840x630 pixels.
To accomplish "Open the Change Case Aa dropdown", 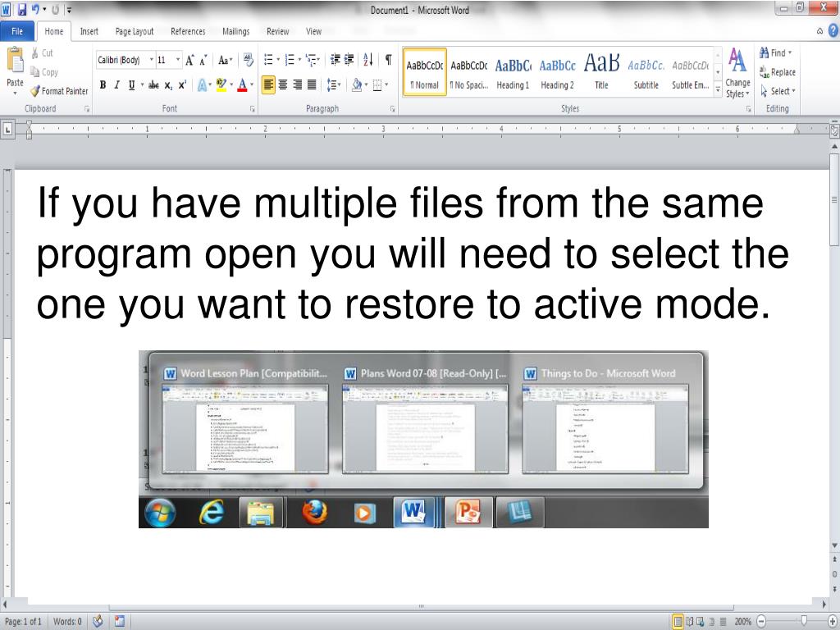I will point(225,61).
